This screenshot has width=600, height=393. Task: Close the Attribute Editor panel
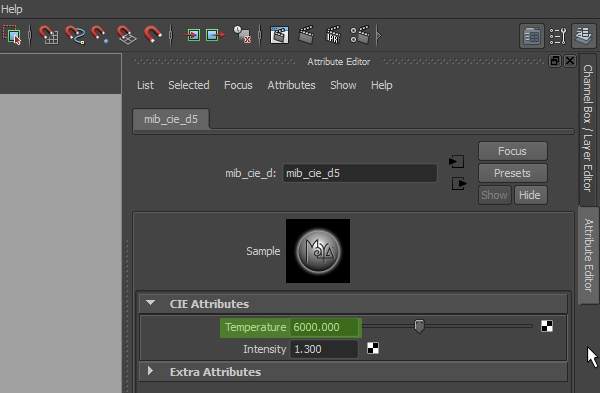(570, 61)
